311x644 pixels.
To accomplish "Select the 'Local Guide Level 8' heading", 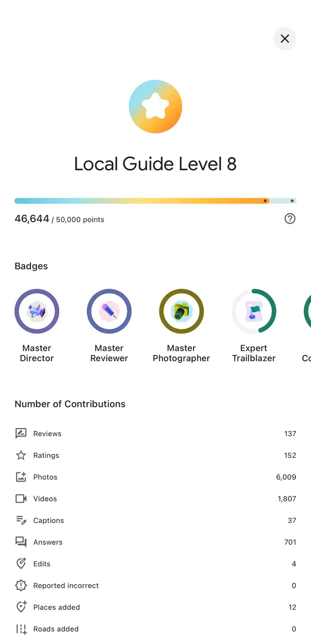I will click(155, 164).
